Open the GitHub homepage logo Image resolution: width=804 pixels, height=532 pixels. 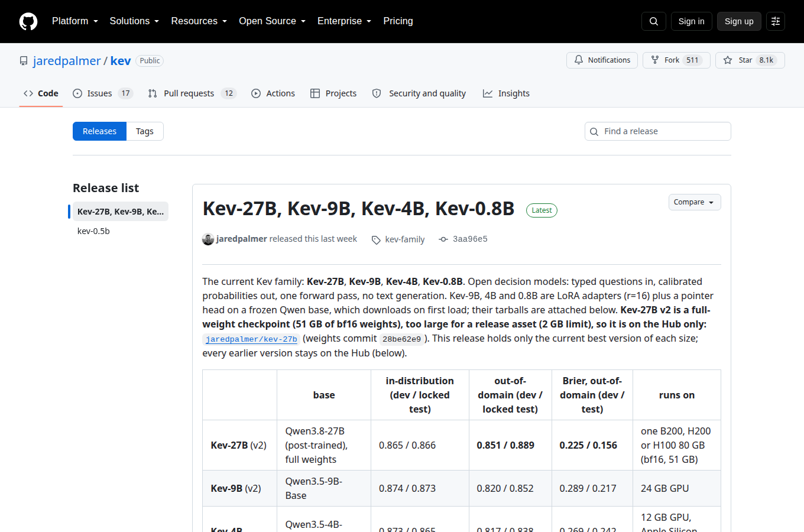pos(28,21)
